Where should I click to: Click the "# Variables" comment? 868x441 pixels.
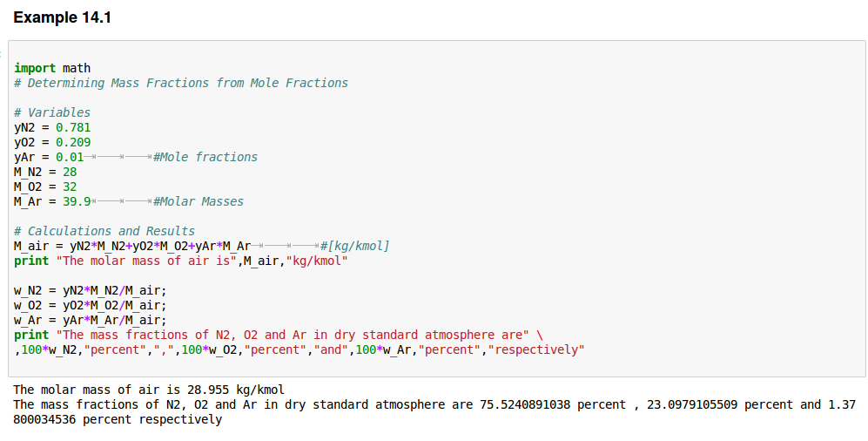52,112
